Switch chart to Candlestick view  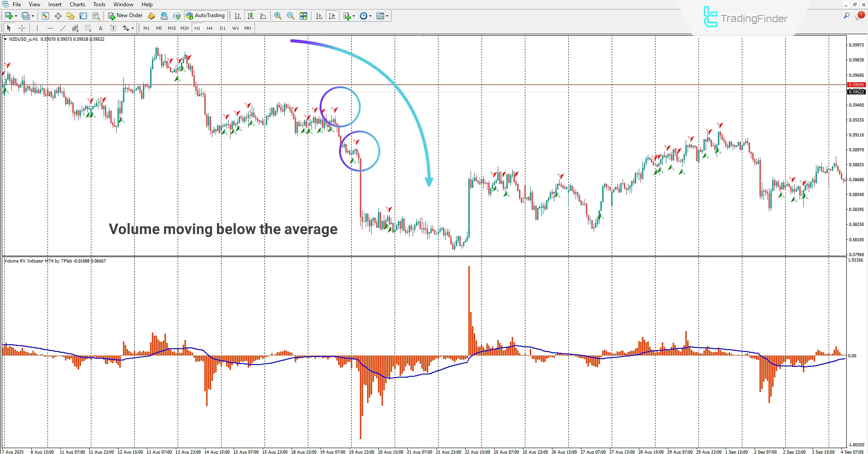250,16
